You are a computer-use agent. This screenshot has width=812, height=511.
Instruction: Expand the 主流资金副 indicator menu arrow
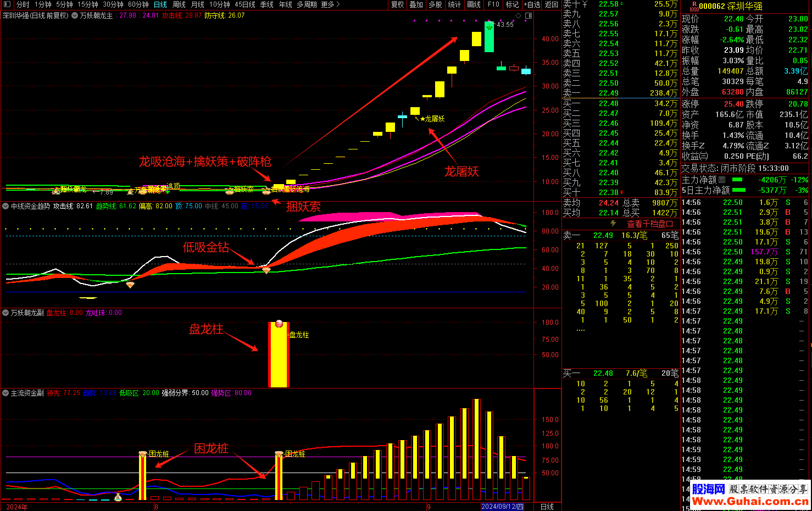pos(6,393)
